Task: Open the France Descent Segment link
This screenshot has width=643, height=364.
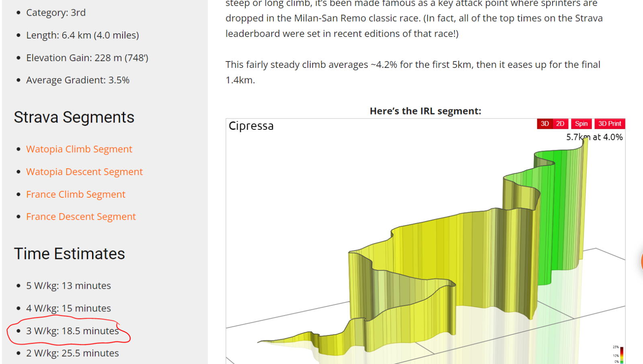Action: click(x=81, y=217)
